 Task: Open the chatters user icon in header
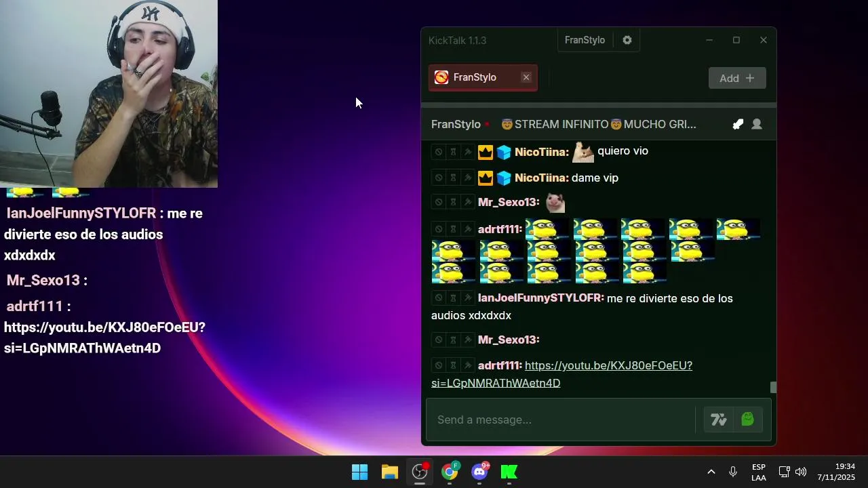tap(757, 124)
